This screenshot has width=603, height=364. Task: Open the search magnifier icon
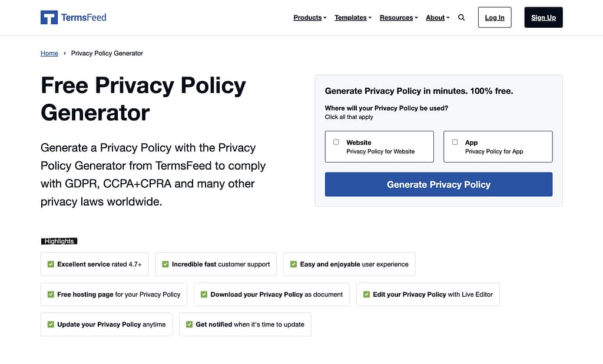[461, 18]
